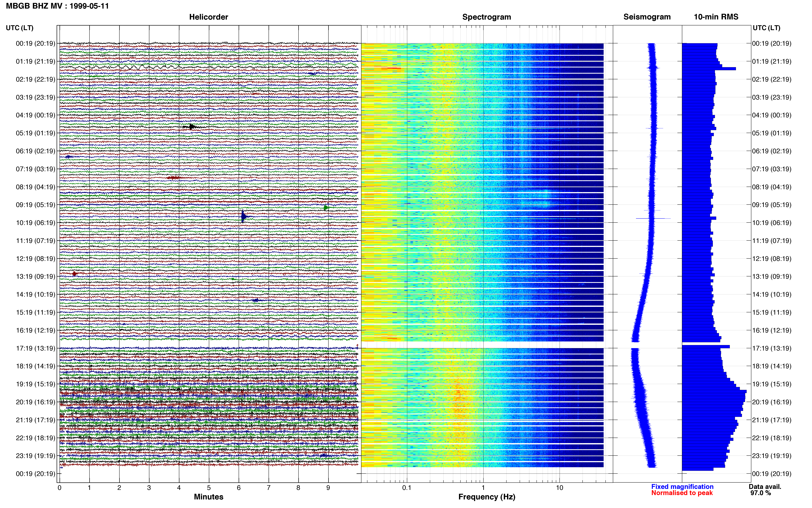Click the Seismogram panel heading
Viewport: 812px width, 508px height.
[x=647, y=17]
